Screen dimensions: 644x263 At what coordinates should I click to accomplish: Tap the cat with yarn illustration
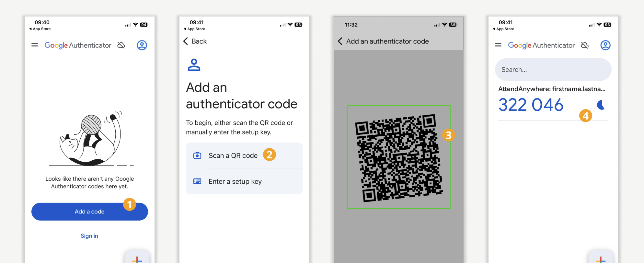(91, 139)
